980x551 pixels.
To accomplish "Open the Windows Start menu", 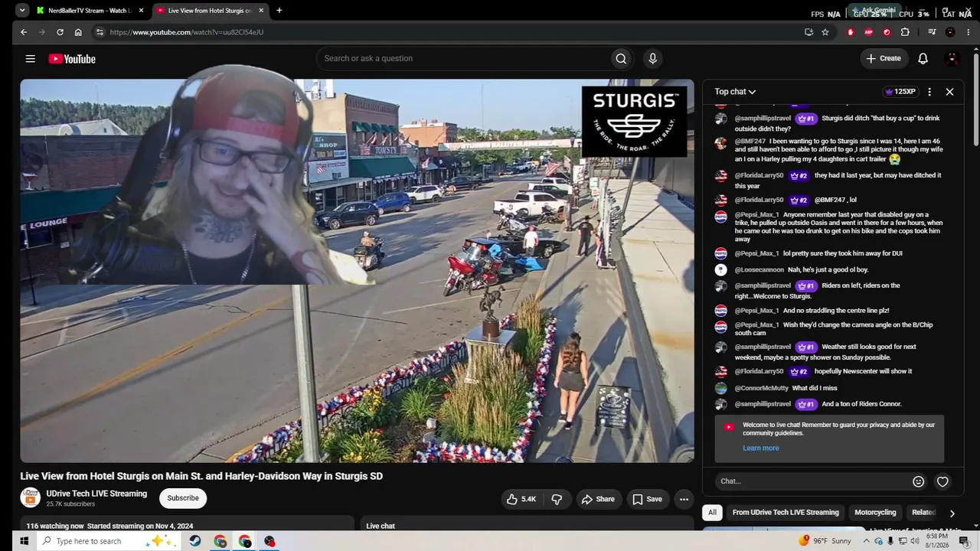I will pyautogui.click(x=24, y=541).
